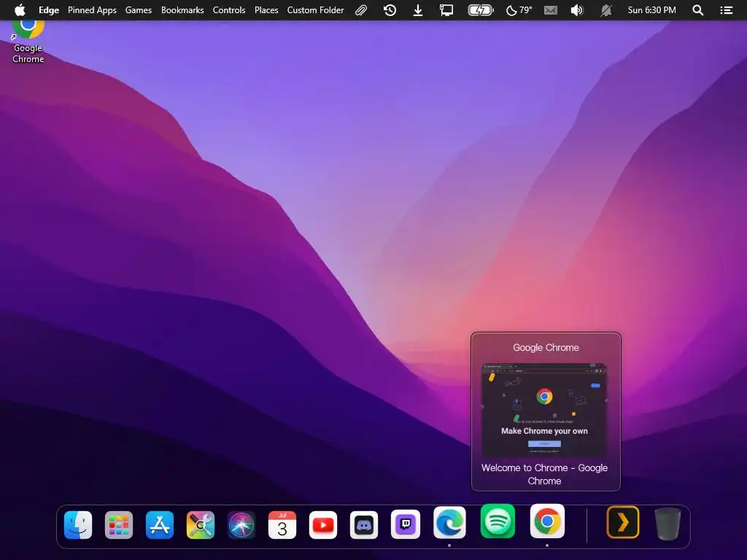Open the colorful tools utility dock icon
The width and height of the screenshot is (747, 560).
click(x=201, y=525)
